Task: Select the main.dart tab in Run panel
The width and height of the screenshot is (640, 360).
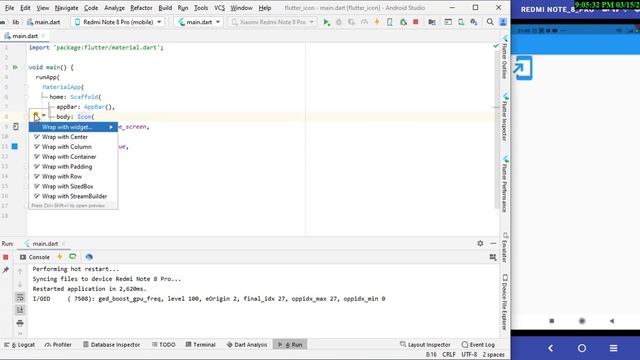Action: click(x=45, y=244)
